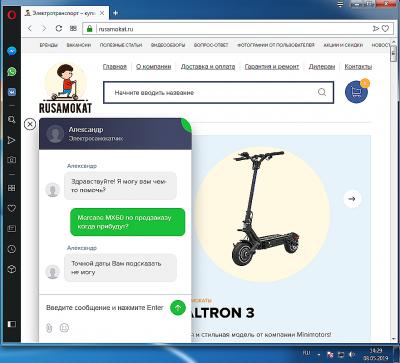
Task: Open the Доставка и оплата link
Action: click(x=208, y=67)
